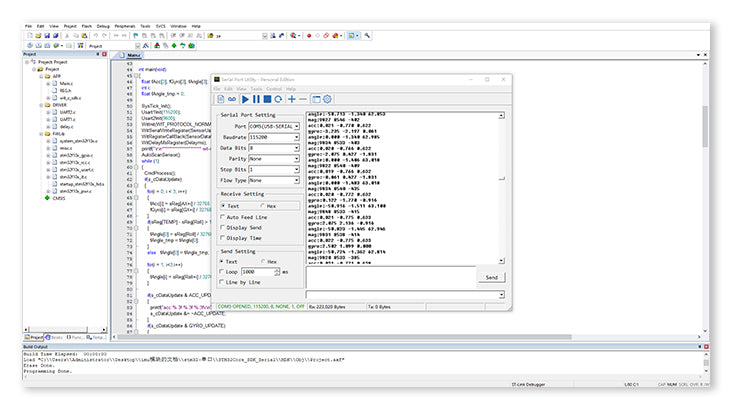The width and height of the screenshot is (732, 400).
Task: Tick the Display Time checkbox
Action: tap(224, 238)
